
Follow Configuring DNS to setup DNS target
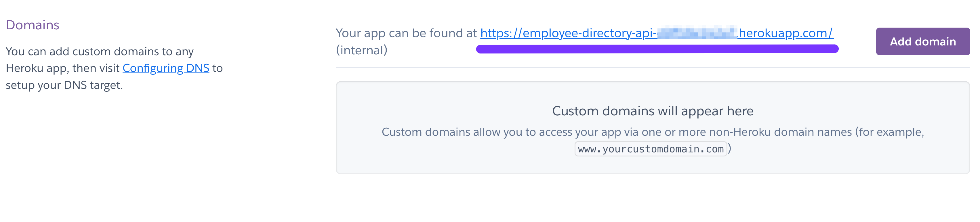165,68
